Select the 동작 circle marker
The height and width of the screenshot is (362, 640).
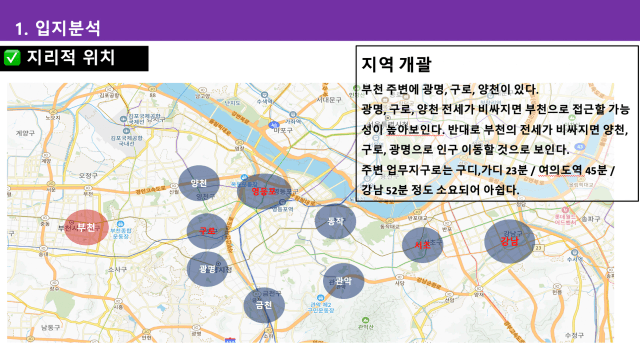336,221
